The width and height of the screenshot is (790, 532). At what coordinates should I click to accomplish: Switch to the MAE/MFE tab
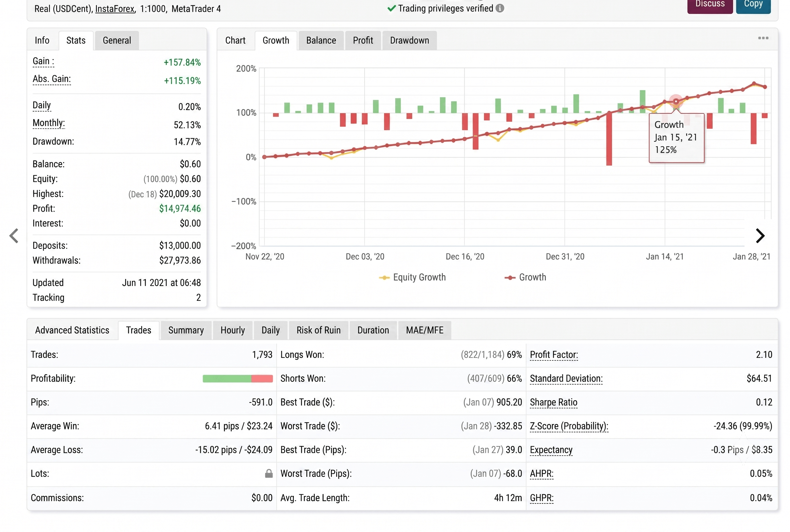pyautogui.click(x=425, y=330)
